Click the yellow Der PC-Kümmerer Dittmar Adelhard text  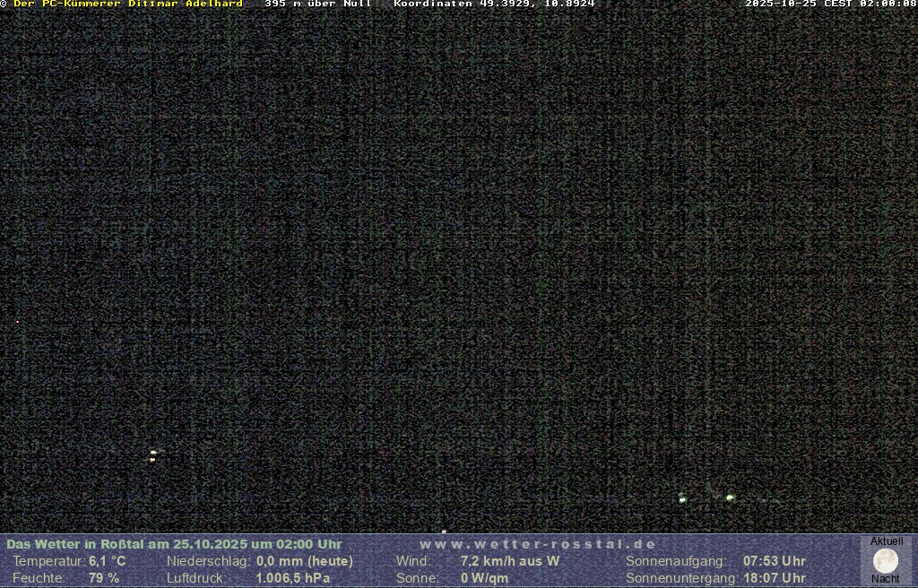[128, 4]
